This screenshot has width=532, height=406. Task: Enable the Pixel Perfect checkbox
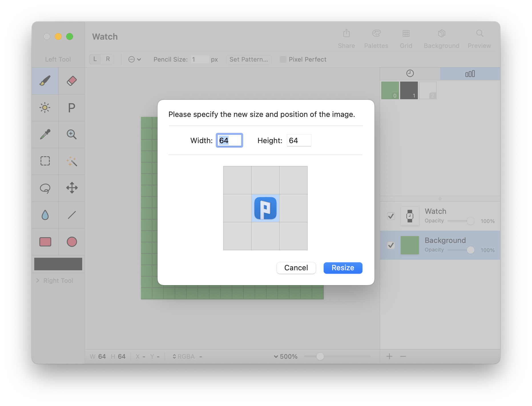(x=283, y=59)
